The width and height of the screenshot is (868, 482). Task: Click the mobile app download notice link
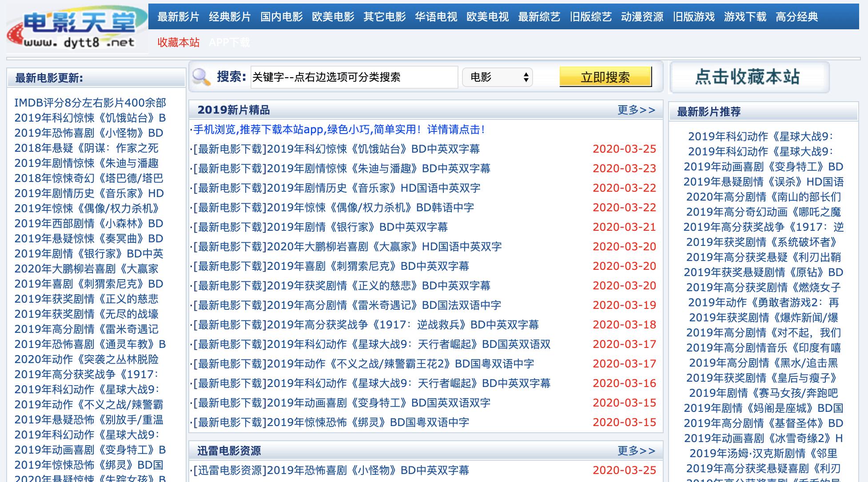click(x=338, y=130)
